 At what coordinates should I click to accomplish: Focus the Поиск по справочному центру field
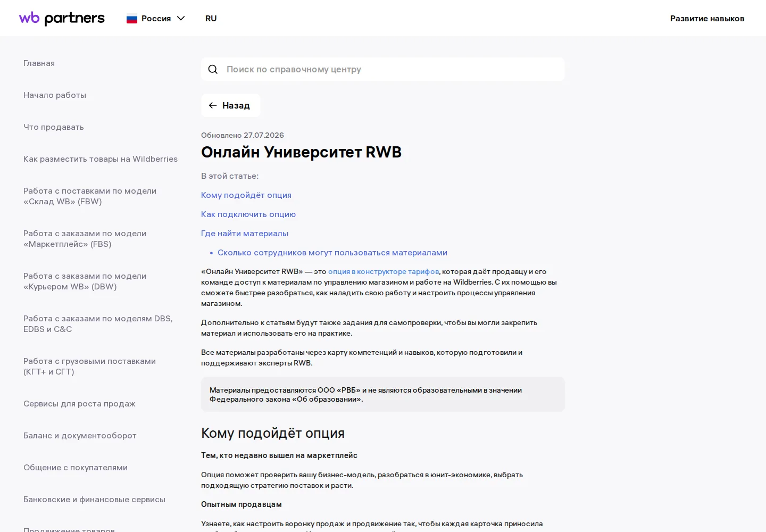(x=383, y=69)
